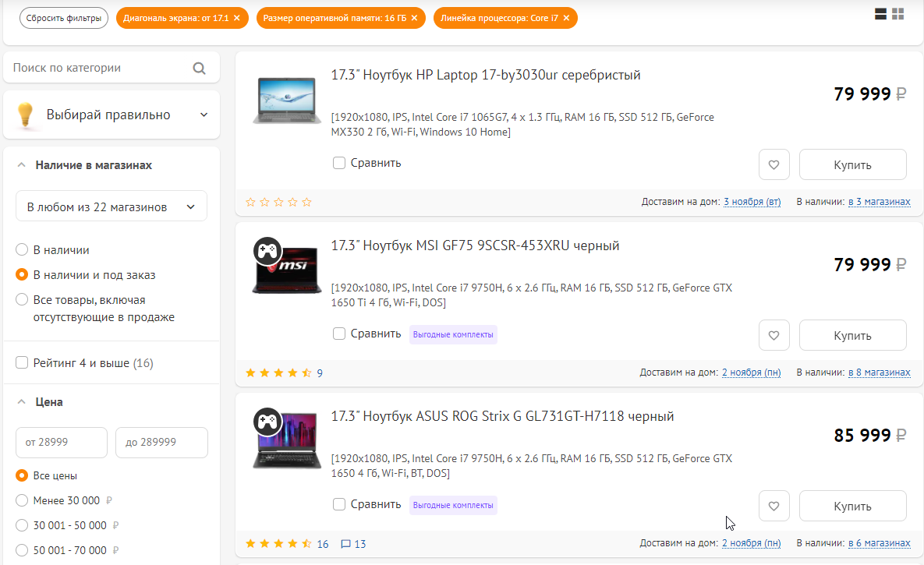924x565 pixels.
Task: Click the 9 reviews count for MSI
Action: coord(320,373)
